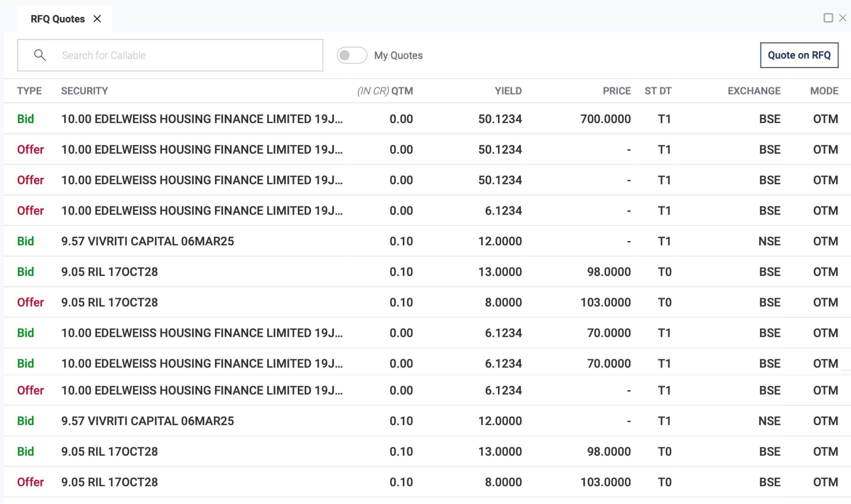Click the PRICE column header
The height and width of the screenshot is (504, 851).
click(x=617, y=91)
